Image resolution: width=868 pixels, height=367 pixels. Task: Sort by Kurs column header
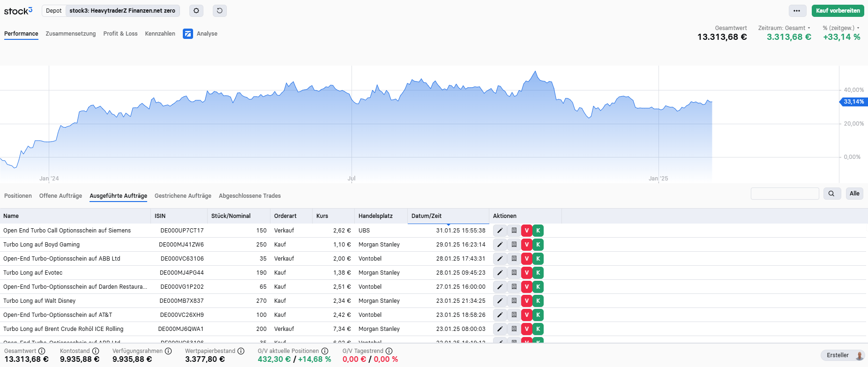[x=334, y=216]
